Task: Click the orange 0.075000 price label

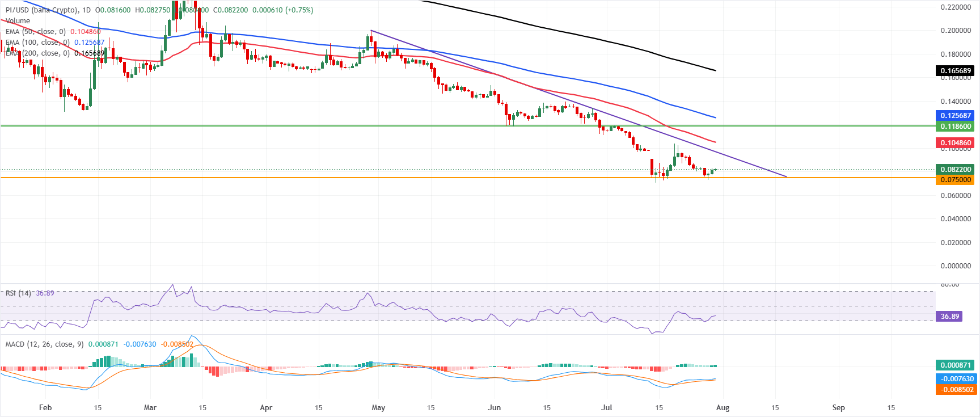Action: click(956, 180)
